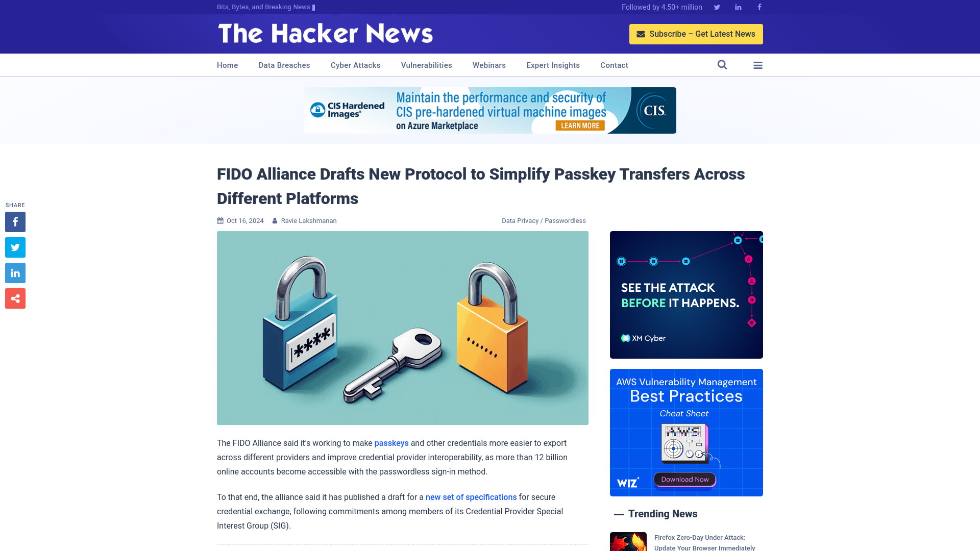Image resolution: width=980 pixels, height=551 pixels.
Task: Click the Facebook icon in top navigation bar
Action: (x=758, y=7)
